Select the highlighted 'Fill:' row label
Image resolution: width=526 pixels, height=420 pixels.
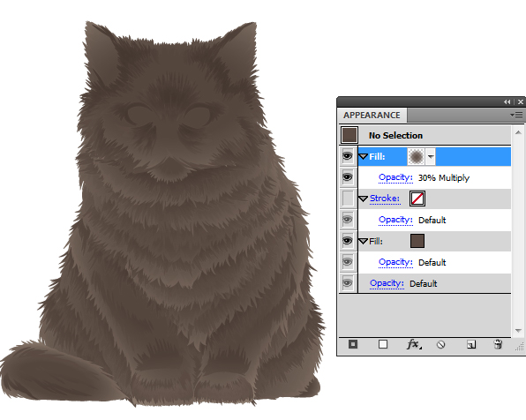pyautogui.click(x=377, y=157)
